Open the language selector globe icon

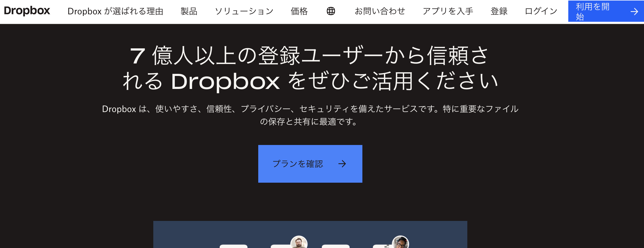pyautogui.click(x=331, y=11)
